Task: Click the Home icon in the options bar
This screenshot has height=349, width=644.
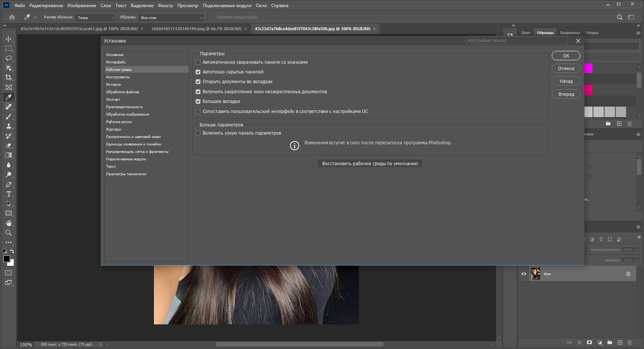Action: 12,17
